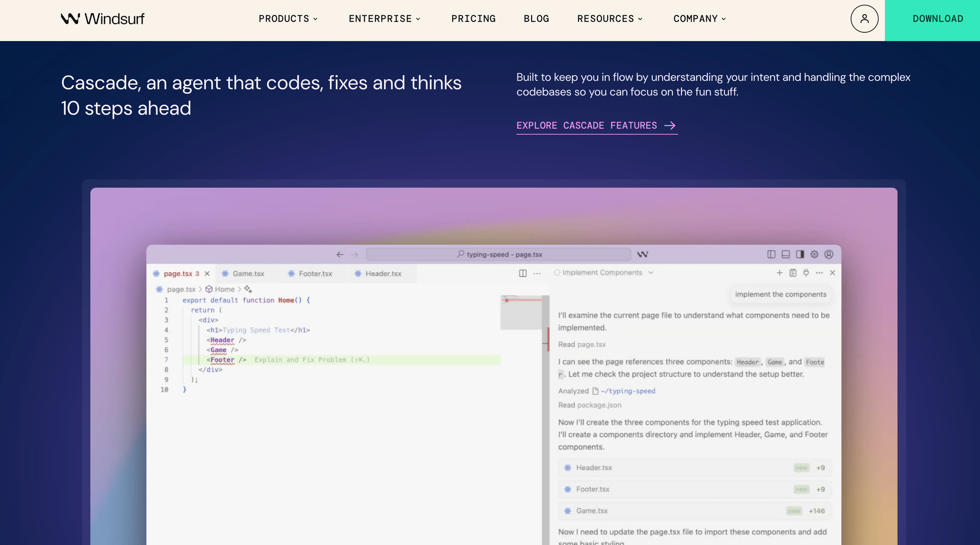This screenshot has height=545, width=980.
Task: Toggle the bottom panel layout icon
Action: pos(785,254)
